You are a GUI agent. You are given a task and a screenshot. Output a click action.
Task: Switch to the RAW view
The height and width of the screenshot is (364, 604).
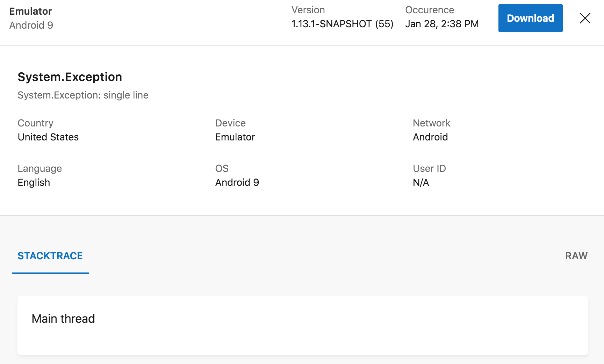point(576,256)
